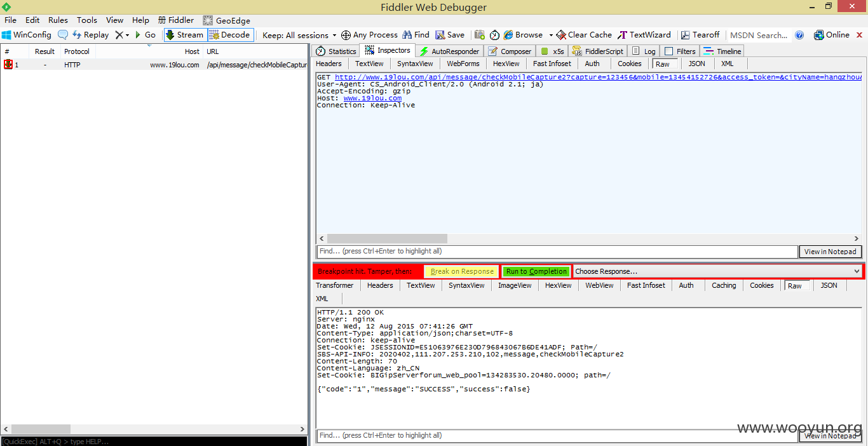Click Go to resume breakpoints
The height and width of the screenshot is (446, 868).
(x=146, y=35)
